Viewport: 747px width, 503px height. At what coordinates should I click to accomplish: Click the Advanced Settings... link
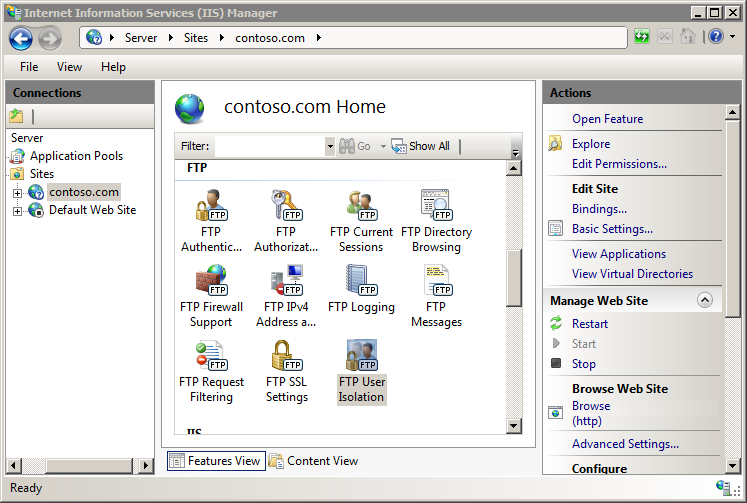pyautogui.click(x=625, y=443)
